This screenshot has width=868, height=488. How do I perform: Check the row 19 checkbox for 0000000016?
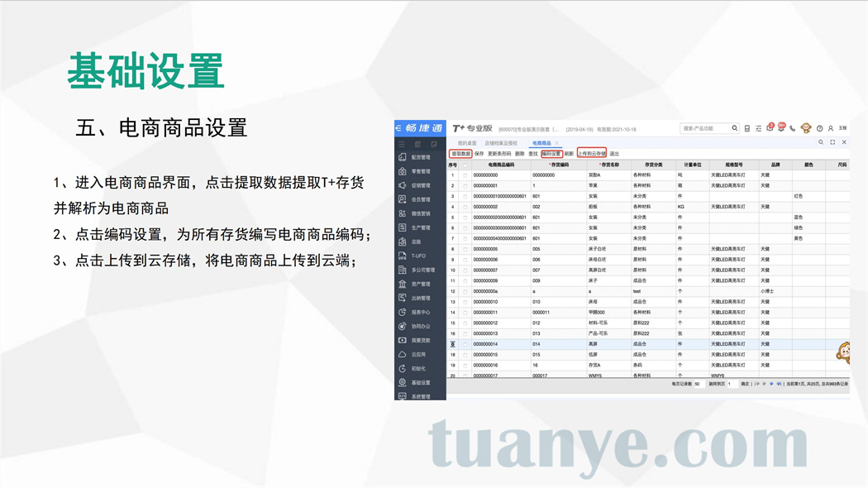tap(465, 366)
